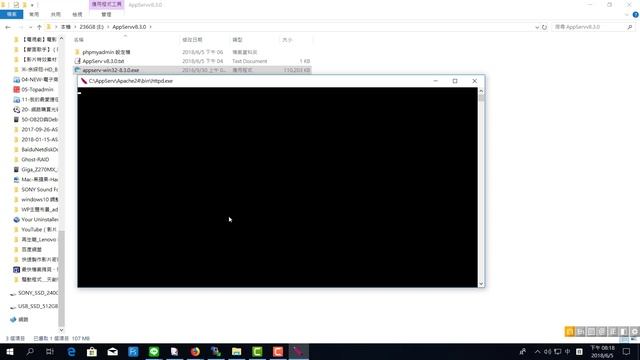Open the Action Center notifications icon
Screen dimensions: 640x360
pyautogui.click(x=627, y=351)
